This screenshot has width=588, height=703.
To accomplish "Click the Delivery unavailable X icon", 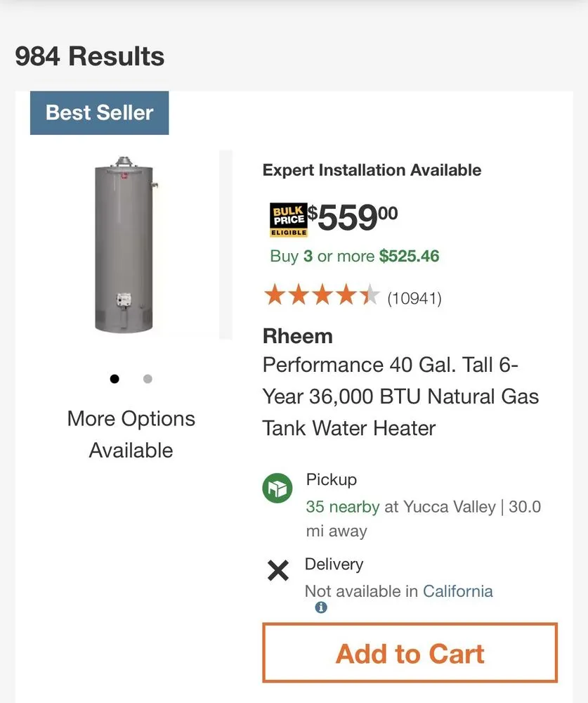I will (x=278, y=571).
